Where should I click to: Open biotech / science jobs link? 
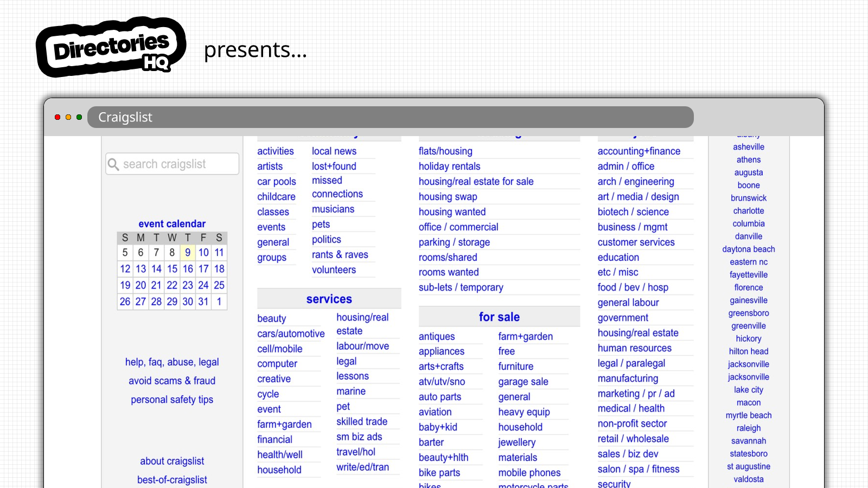[x=633, y=212]
